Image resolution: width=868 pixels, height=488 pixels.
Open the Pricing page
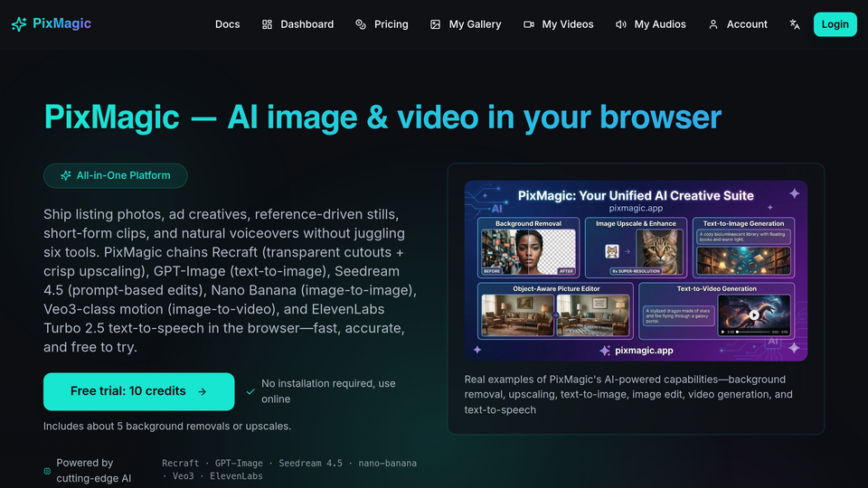pyautogui.click(x=391, y=24)
